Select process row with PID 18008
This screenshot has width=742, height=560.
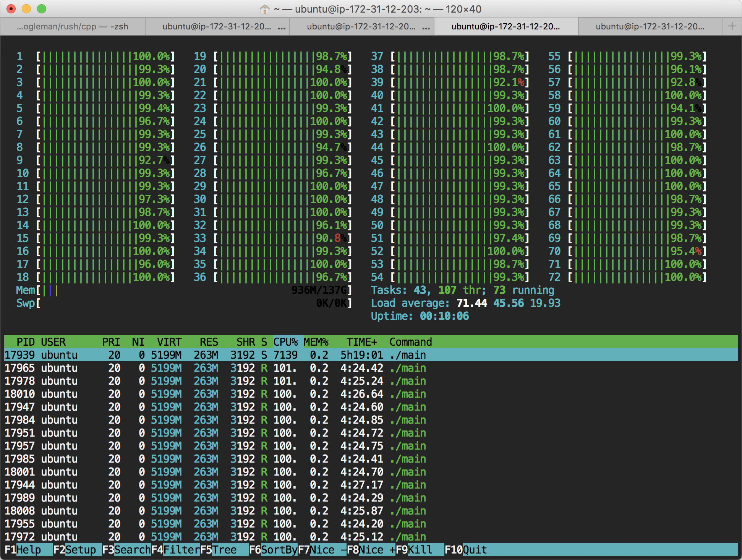371,511
